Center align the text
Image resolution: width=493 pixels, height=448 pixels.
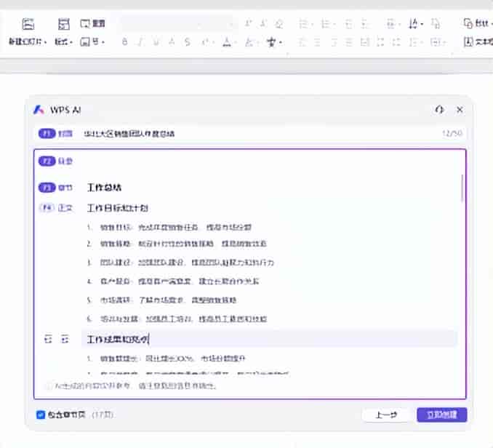coord(318,41)
